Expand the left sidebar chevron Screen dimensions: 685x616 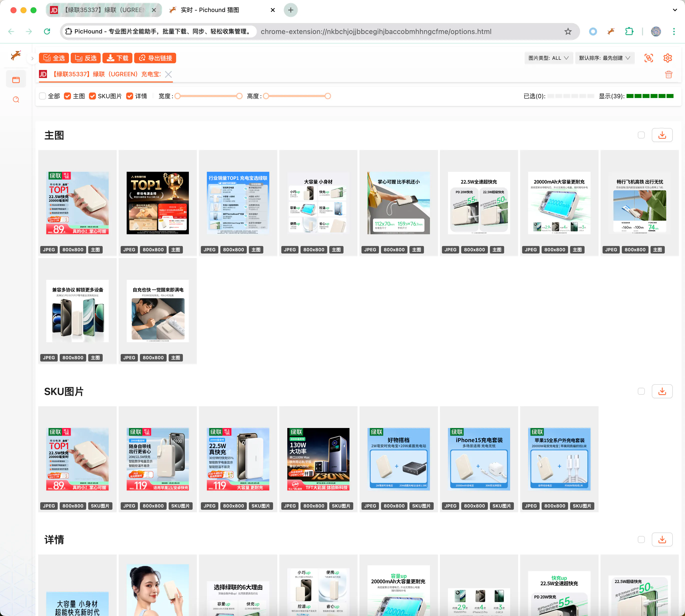pos(32,58)
